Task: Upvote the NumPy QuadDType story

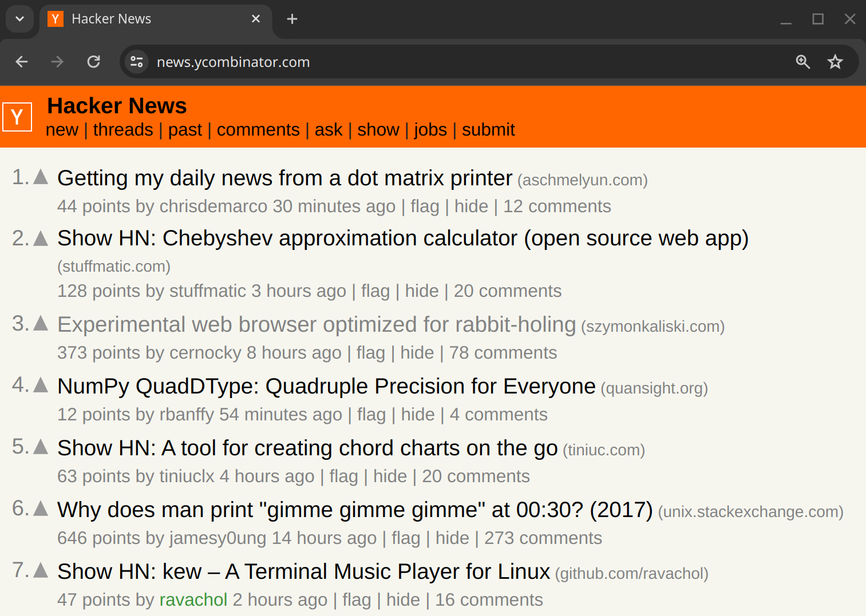Action: click(41, 386)
